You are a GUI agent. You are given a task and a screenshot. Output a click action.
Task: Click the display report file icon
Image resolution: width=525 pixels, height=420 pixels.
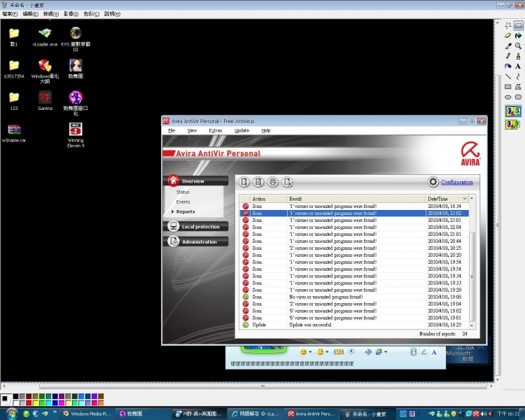click(x=244, y=182)
